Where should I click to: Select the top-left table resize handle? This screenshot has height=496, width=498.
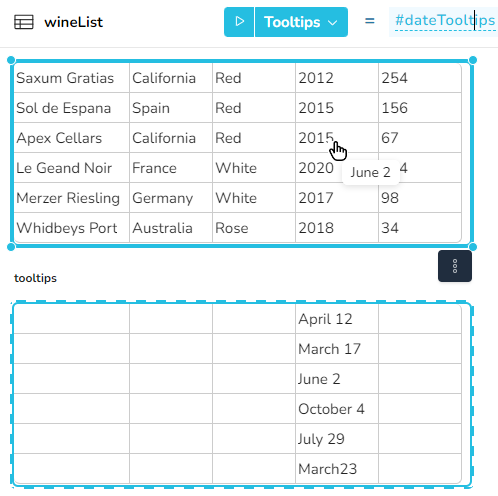[11, 60]
